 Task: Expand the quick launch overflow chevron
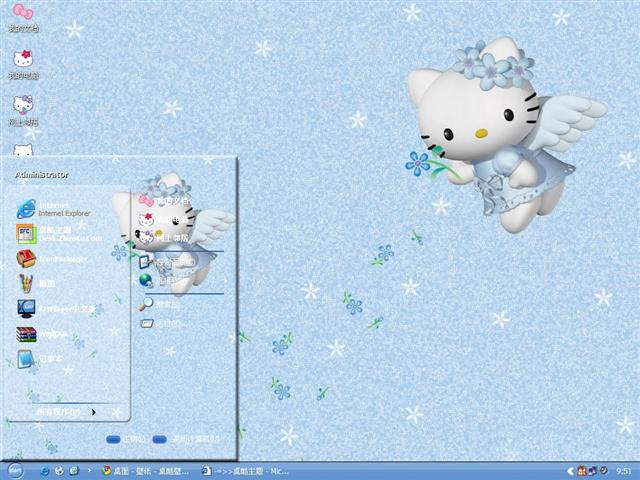(90, 471)
